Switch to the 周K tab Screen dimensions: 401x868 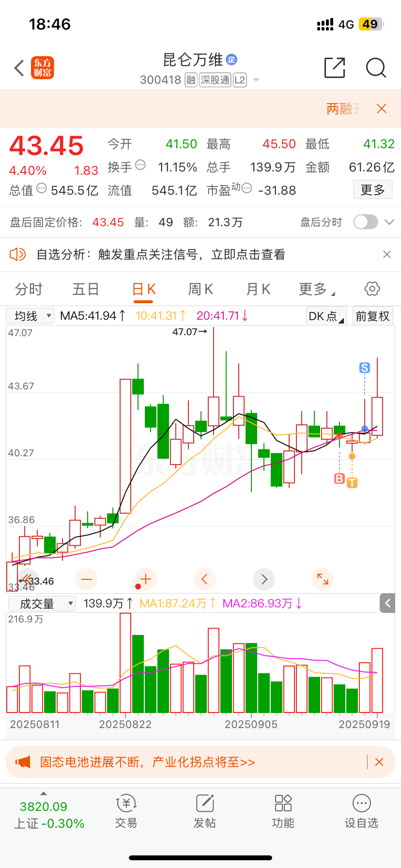(x=200, y=289)
